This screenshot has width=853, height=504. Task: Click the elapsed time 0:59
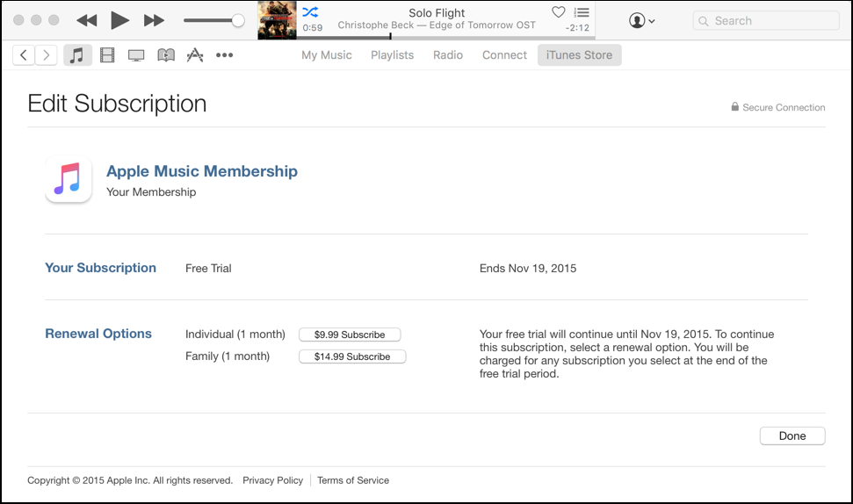click(x=312, y=28)
